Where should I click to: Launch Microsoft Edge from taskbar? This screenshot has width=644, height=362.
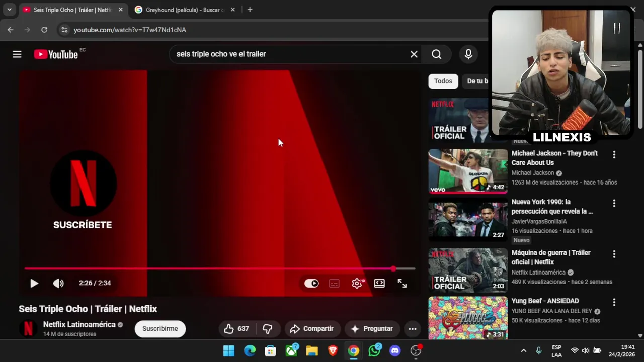(250, 351)
